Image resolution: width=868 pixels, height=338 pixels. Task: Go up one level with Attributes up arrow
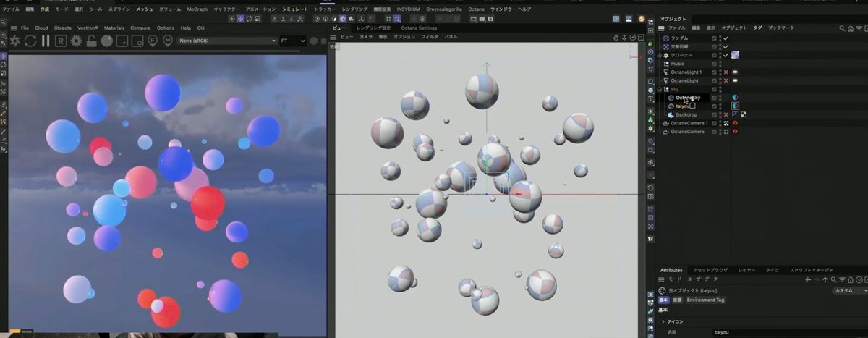(x=825, y=279)
